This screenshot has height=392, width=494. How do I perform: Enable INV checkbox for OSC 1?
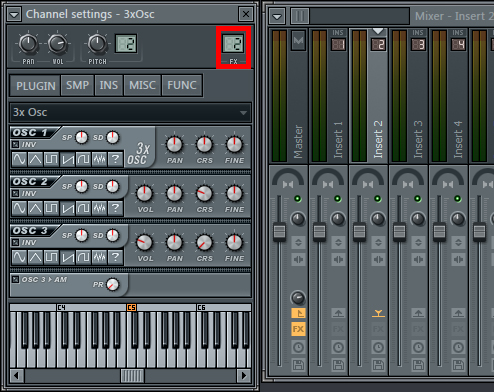[x=15, y=144]
